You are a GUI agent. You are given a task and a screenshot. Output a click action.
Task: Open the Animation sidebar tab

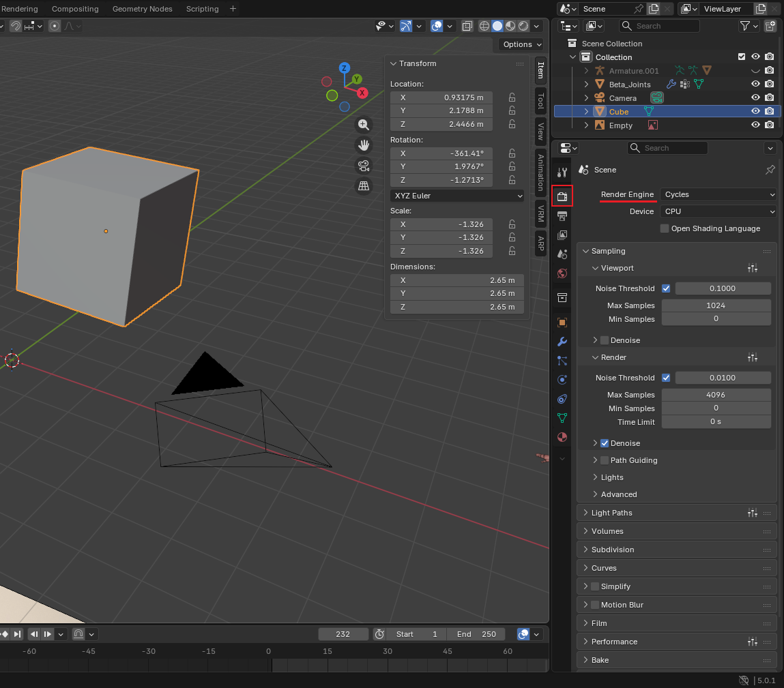[540, 173]
